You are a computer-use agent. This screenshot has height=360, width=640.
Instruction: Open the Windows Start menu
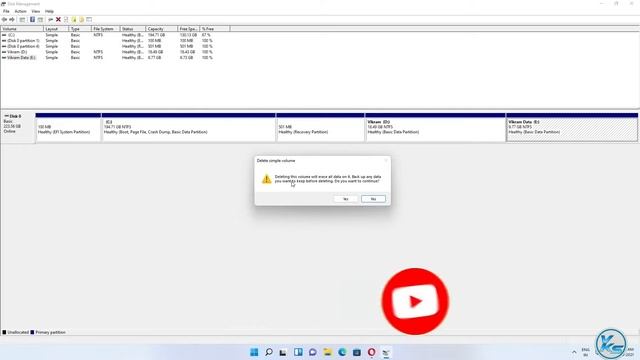pyautogui.click(x=254, y=352)
